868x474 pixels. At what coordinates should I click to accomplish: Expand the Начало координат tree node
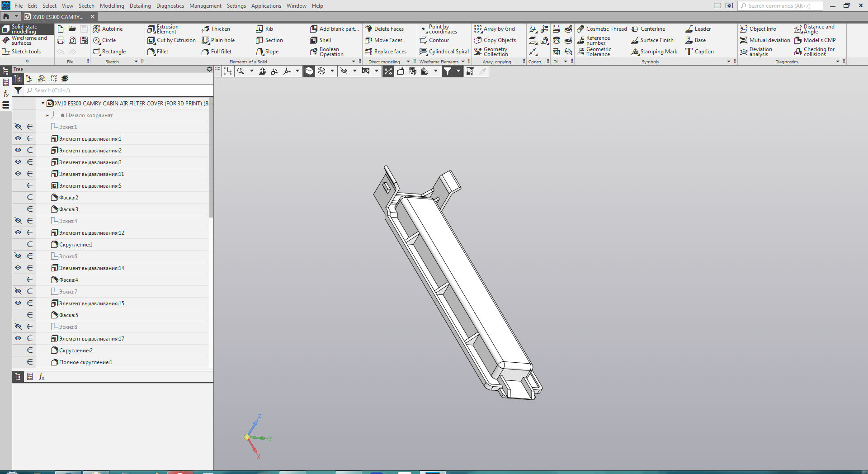coord(47,115)
